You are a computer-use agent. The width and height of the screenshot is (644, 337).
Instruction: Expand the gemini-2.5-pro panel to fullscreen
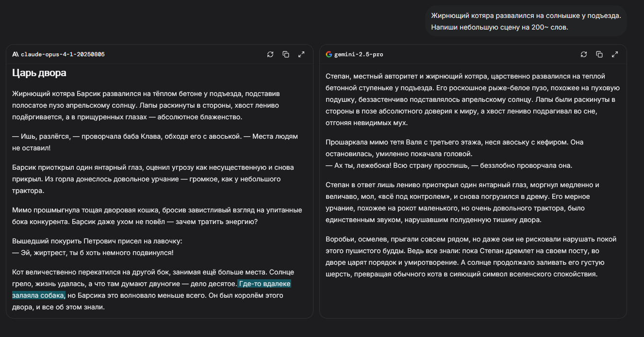tap(615, 54)
